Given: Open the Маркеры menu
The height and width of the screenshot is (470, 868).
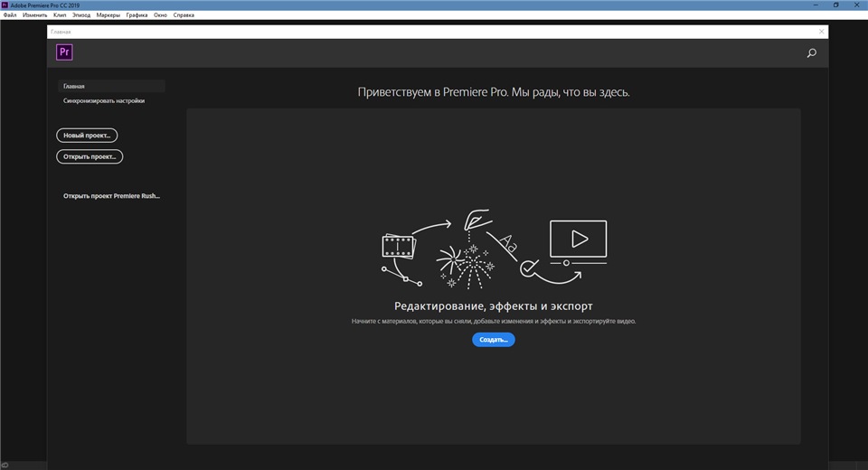Looking at the screenshot, I should [x=108, y=15].
